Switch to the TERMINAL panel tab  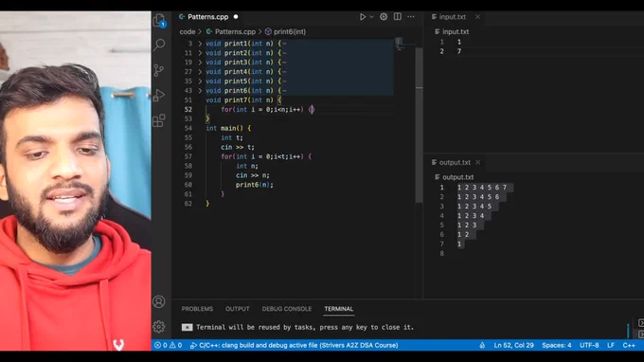[339, 309]
